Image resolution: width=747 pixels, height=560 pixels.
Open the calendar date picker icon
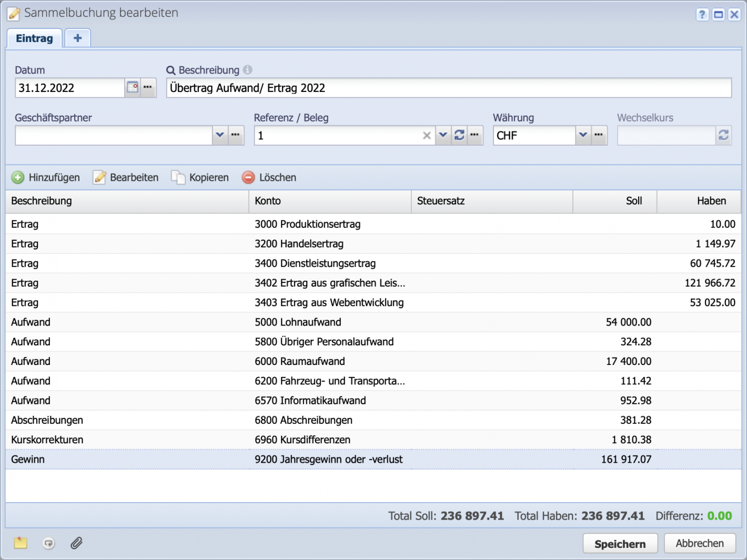tap(133, 88)
